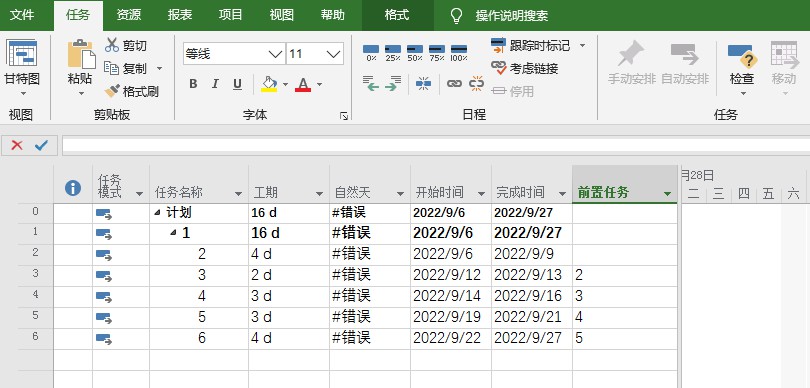Select the Format Painter (格式刷)
The height and width of the screenshot is (388, 810).
tap(131, 91)
